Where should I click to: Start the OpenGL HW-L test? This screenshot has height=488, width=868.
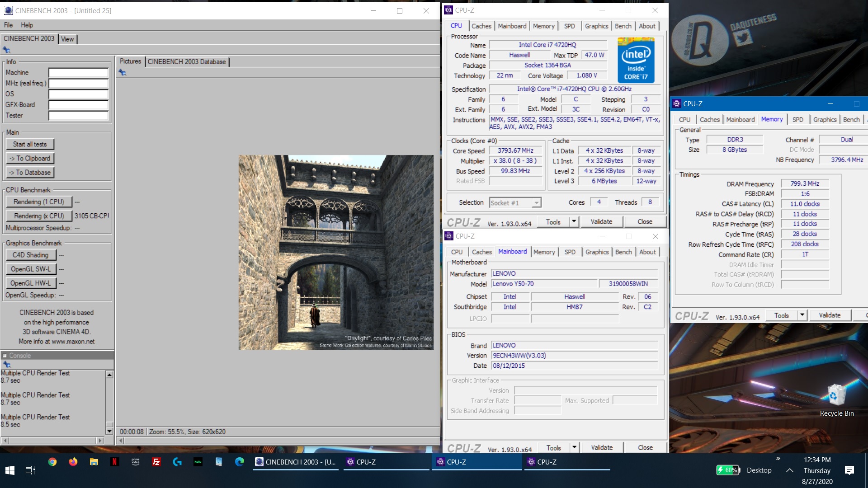tap(31, 283)
